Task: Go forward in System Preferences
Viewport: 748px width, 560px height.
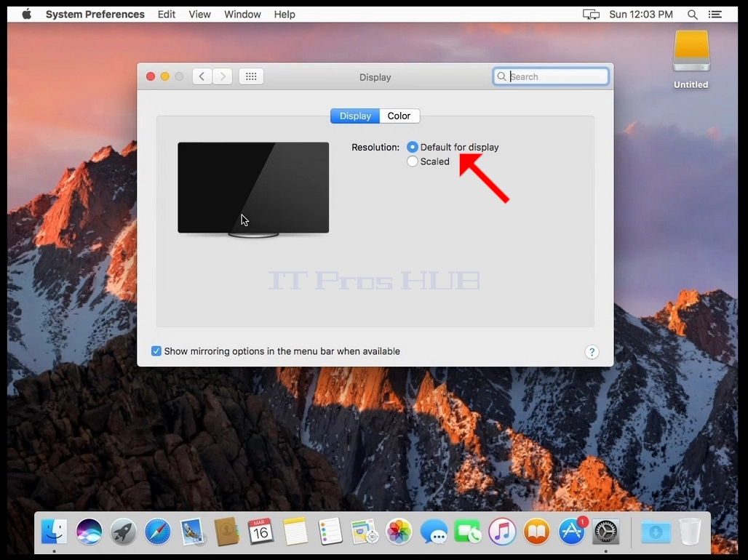Action: [x=223, y=76]
